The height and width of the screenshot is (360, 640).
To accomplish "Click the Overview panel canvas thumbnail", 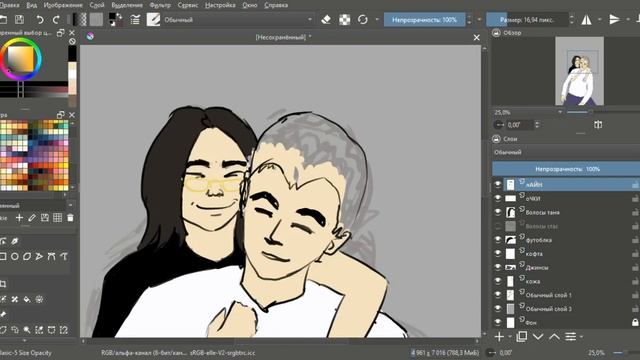I will (580, 71).
